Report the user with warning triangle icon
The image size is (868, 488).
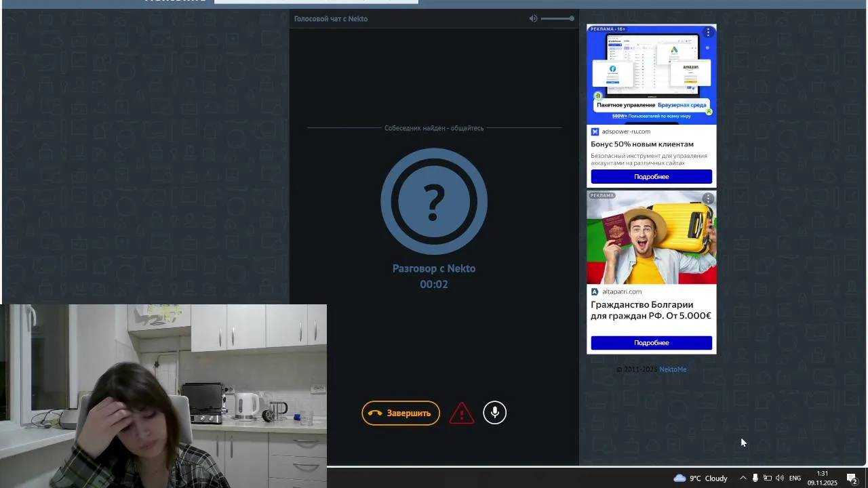462,413
